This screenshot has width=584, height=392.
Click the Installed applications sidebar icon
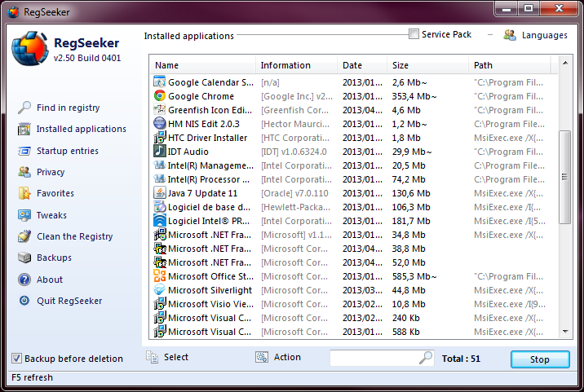[x=24, y=130]
